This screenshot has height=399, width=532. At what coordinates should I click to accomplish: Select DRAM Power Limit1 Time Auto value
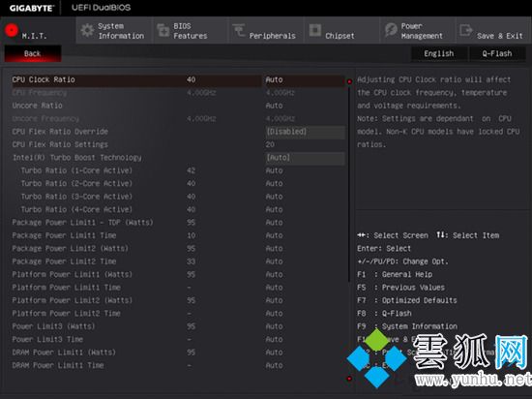tap(274, 366)
